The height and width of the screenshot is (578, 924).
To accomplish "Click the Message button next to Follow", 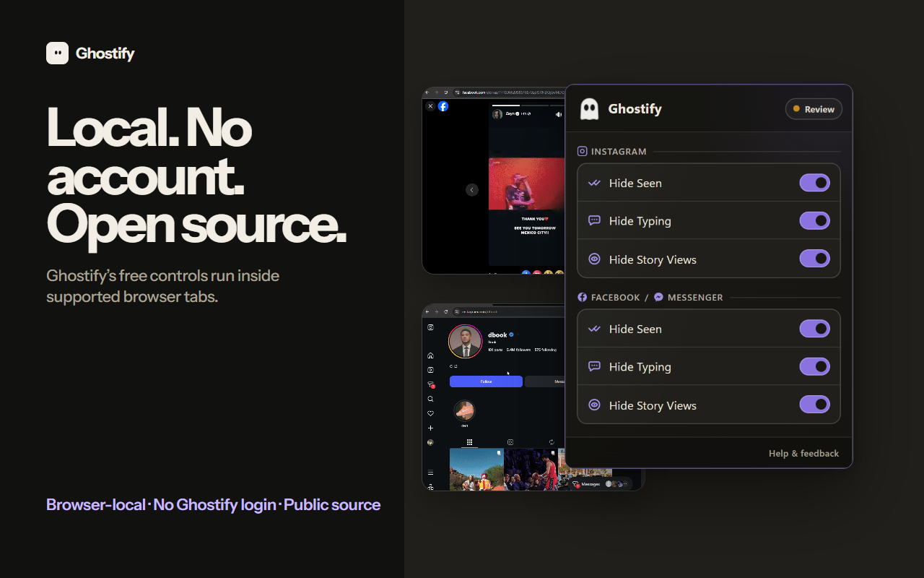I will 545,381.
